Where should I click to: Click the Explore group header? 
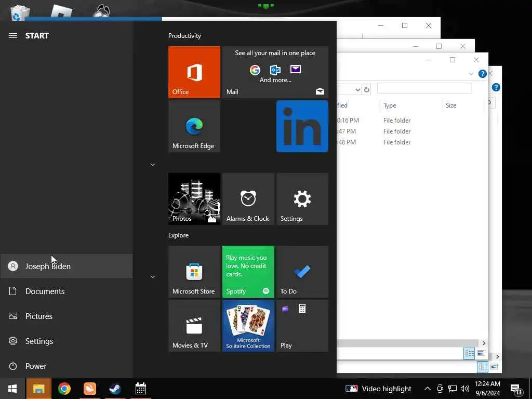point(179,235)
